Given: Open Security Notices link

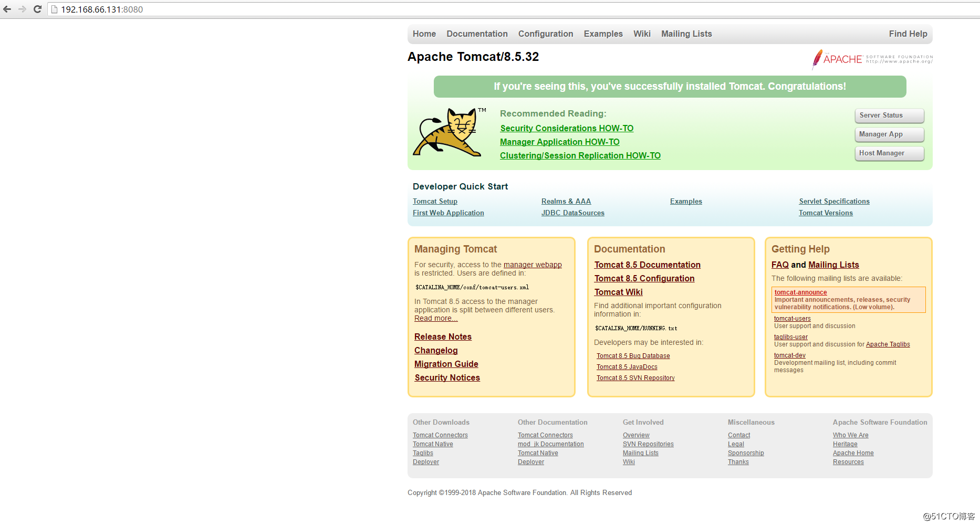Looking at the screenshot, I should point(447,378).
